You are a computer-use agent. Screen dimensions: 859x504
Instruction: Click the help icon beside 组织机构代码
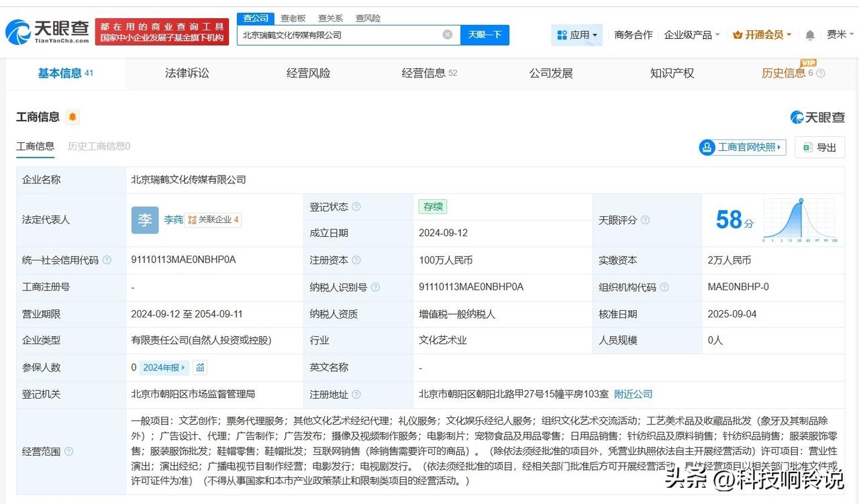(664, 287)
